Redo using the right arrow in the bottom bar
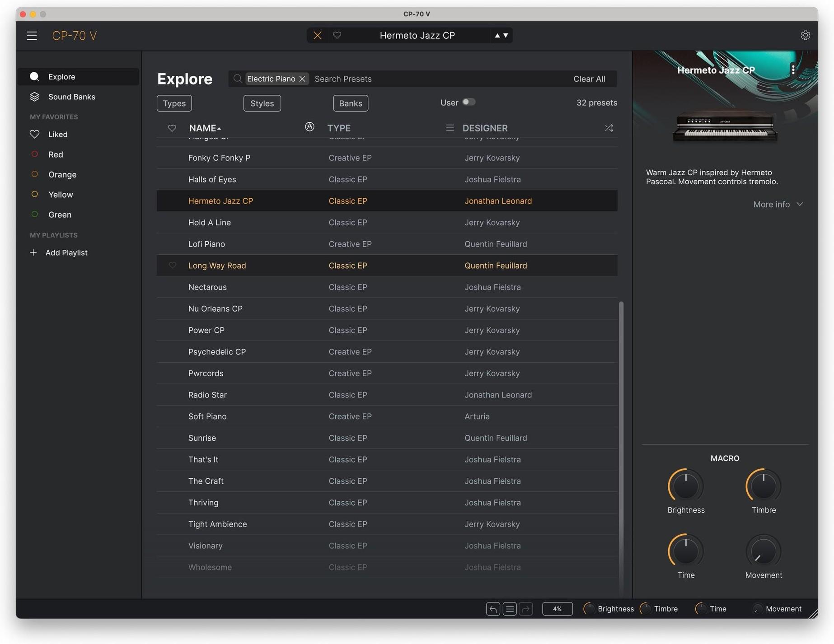Viewport: 834px width, 644px height. coord(526,609)
